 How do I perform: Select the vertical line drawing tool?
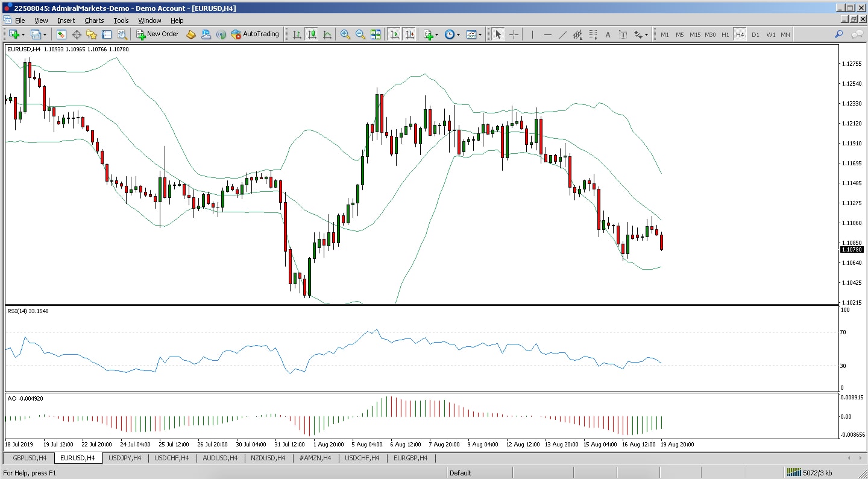coord(532,34)
